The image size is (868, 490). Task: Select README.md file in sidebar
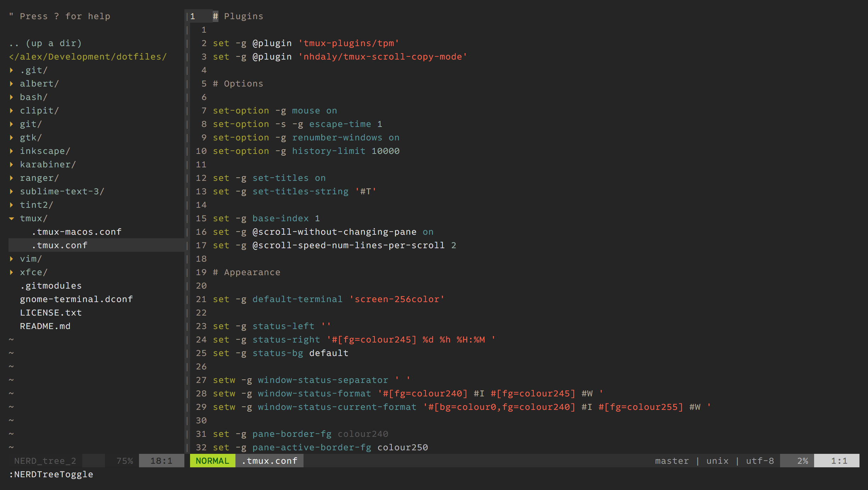(44, 326)
